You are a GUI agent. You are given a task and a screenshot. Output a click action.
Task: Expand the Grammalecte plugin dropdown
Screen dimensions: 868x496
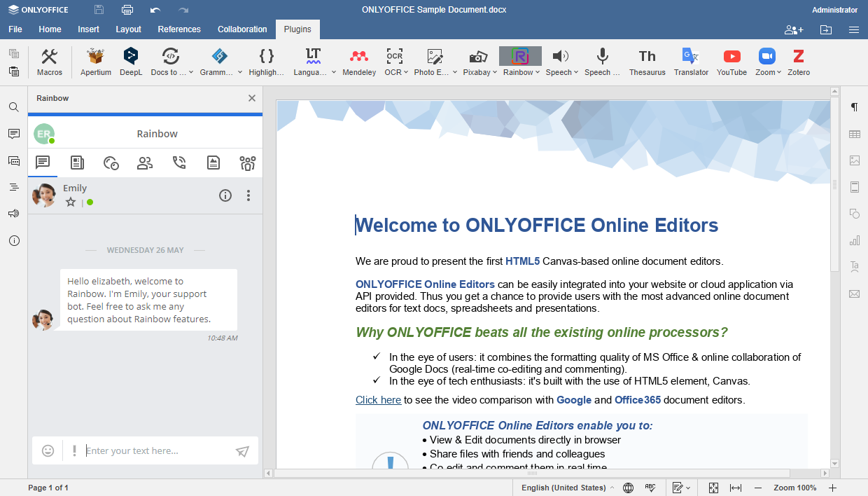[x=240, y=72]
